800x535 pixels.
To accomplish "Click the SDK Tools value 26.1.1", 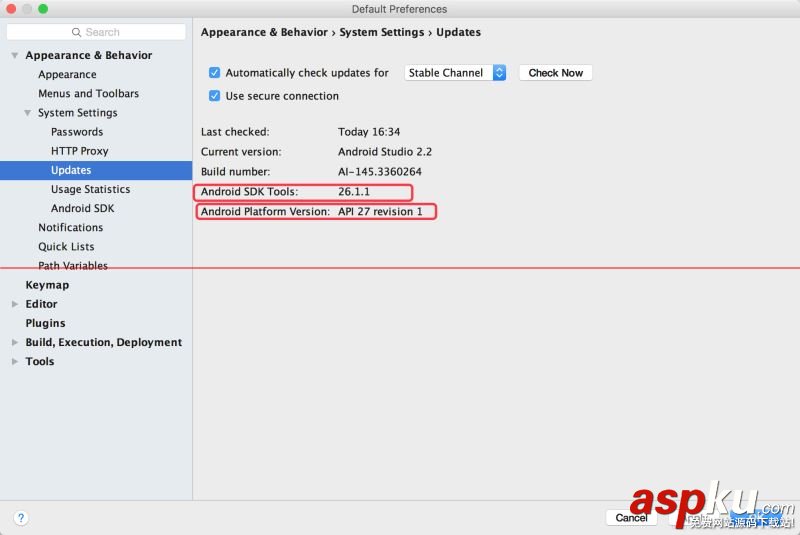I will (x=354, y=192).
